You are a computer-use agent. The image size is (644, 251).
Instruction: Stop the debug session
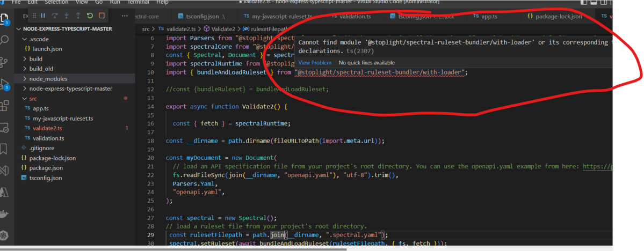(x=102, y=16)
